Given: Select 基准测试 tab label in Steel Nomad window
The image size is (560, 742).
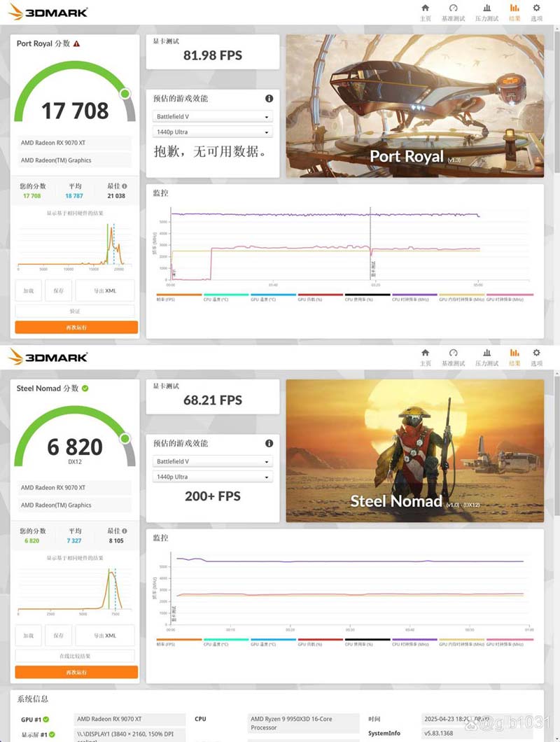Looking at the screenshot, I should pos(453,363).
